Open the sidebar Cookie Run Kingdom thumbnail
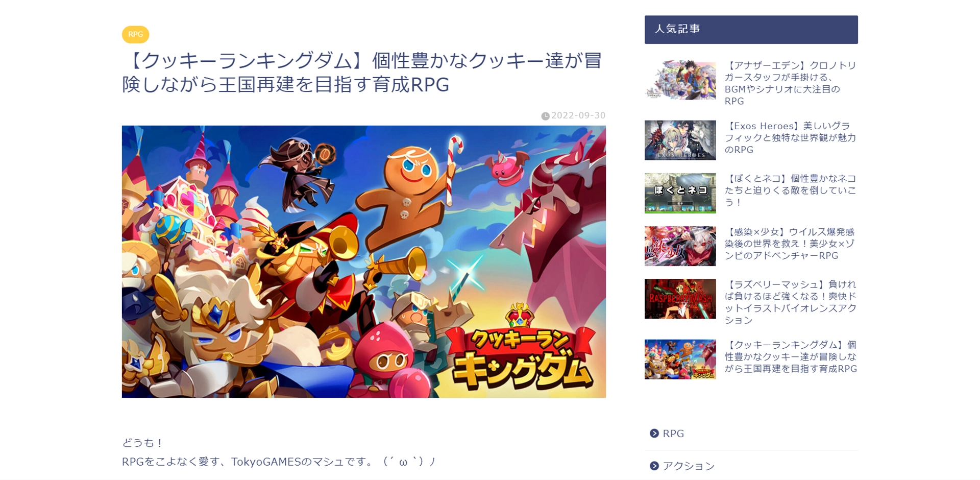This screenshot has height=480, width=980. (680, 359)
